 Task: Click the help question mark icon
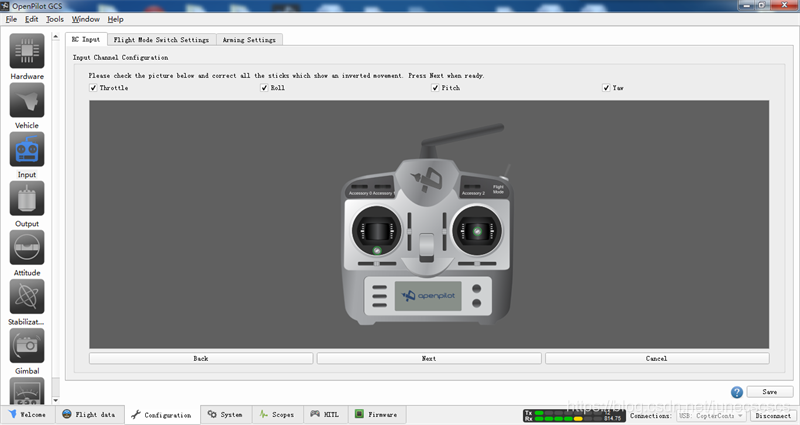[737, 392]
